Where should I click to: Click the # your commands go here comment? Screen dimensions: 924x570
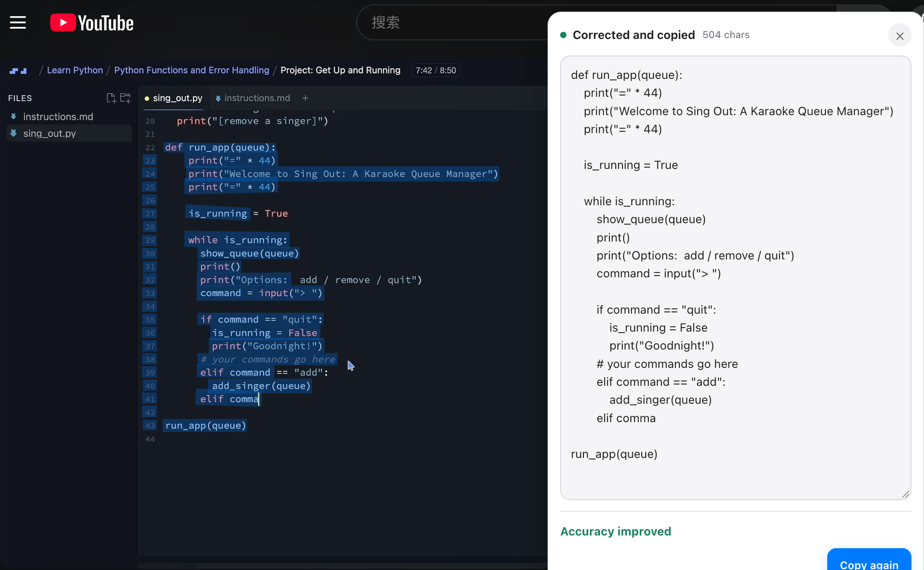point(268,359)
